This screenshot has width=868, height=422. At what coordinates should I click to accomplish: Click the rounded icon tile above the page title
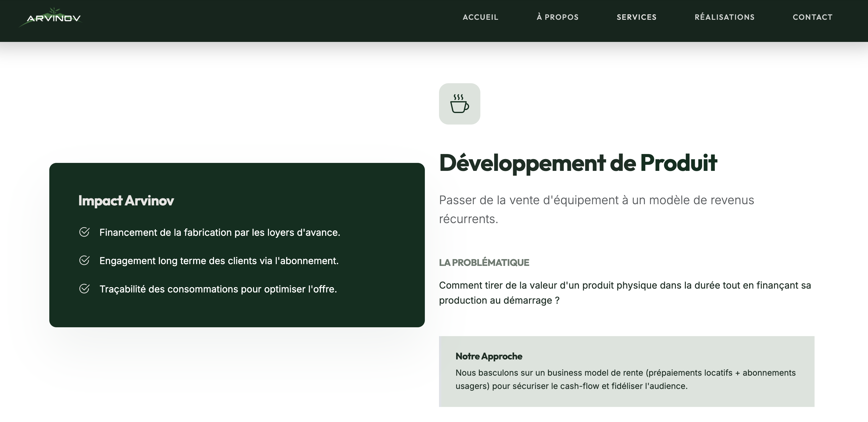click(x=459, y=104)
